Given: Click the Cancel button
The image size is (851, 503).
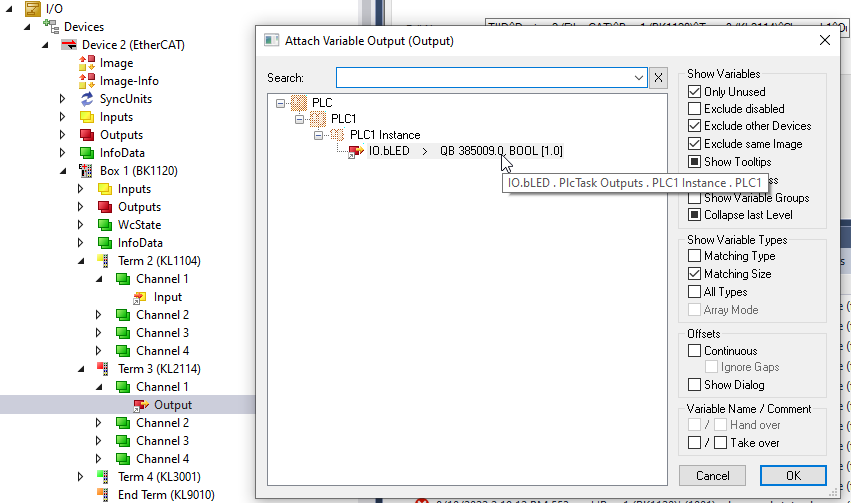Looking at the screenshot, I should click(x=712, y=476).
